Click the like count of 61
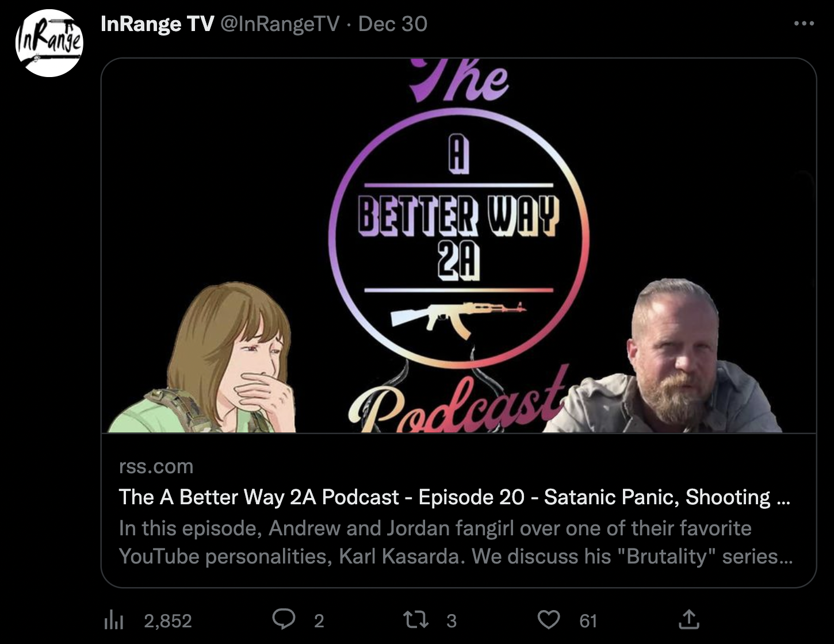 point(588,621)
